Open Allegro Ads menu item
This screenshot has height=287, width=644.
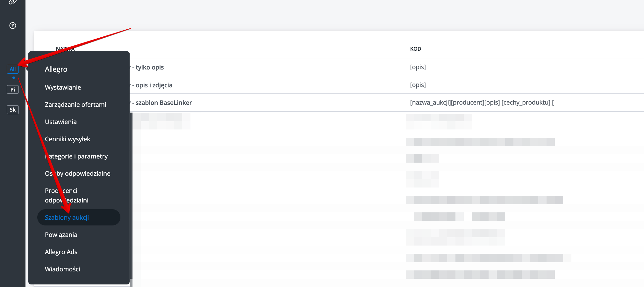[x=61, y=252]
